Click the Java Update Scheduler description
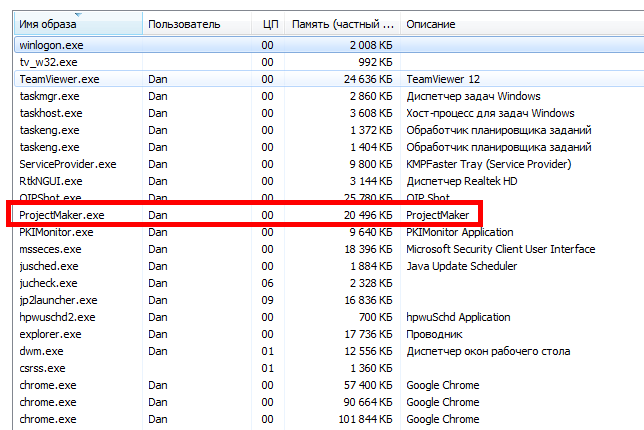Image resolution: width=644 pixels, height=430 pixels. click(462, 266)
